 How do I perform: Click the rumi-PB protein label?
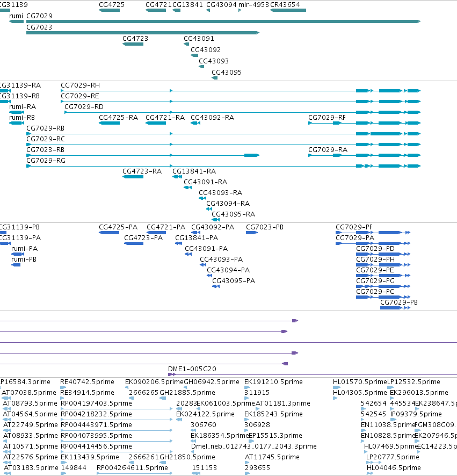point(24,259)
